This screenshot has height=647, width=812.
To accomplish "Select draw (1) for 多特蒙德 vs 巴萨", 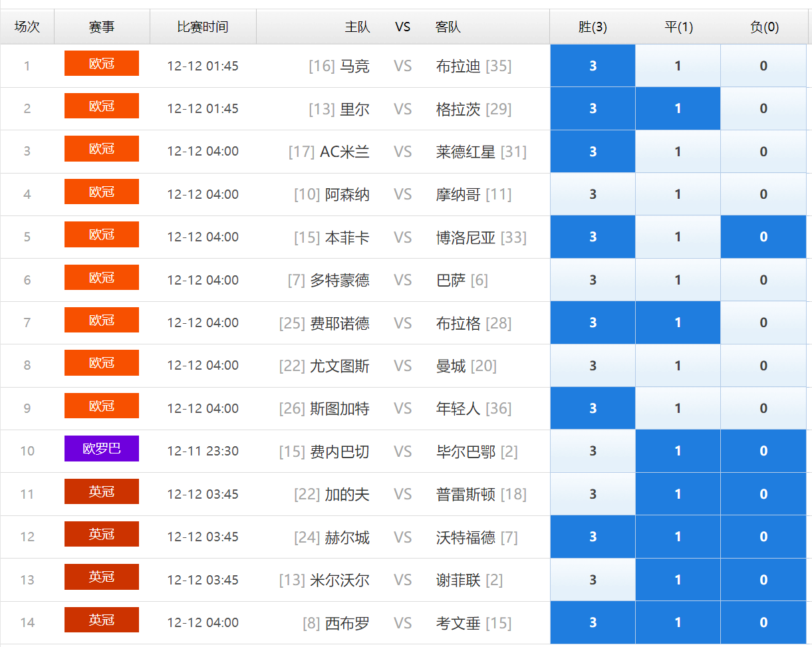I will (678, 280).
